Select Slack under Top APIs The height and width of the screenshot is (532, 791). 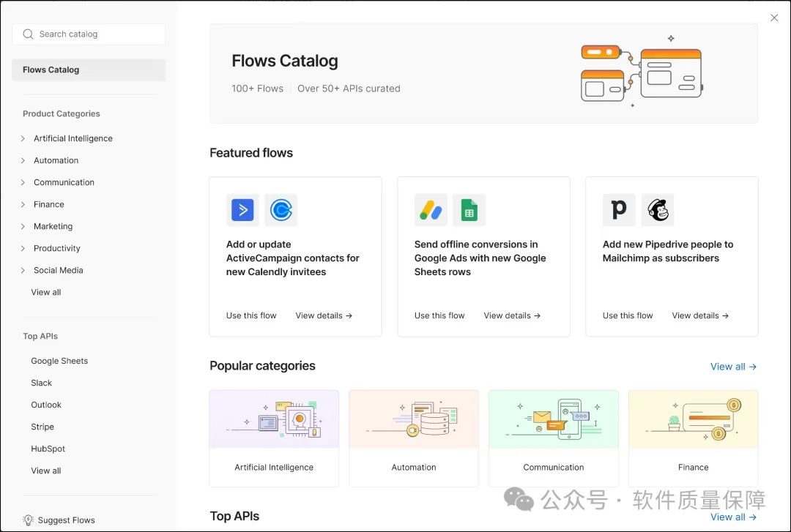[x=41, y=383]
